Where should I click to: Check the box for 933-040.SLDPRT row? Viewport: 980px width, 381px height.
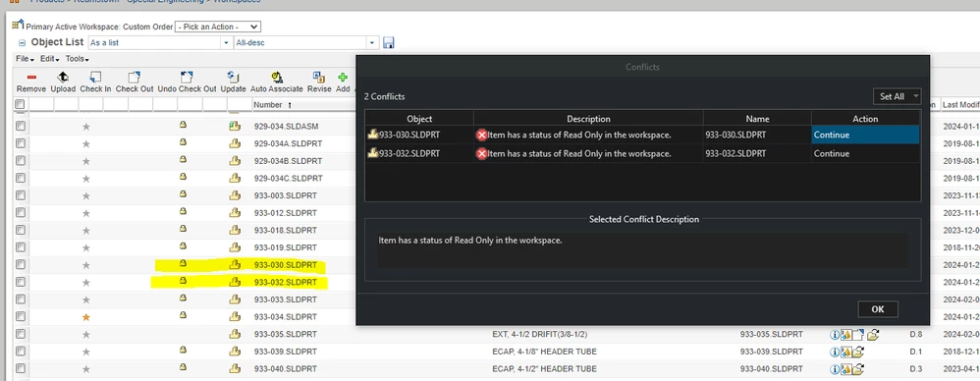[20, 368]
